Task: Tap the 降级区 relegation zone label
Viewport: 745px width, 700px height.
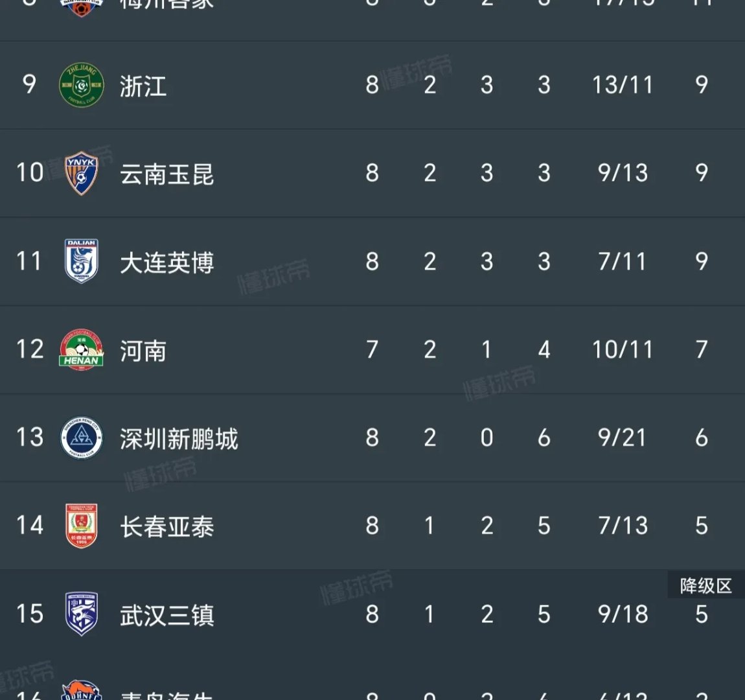Action: point(706,585)
